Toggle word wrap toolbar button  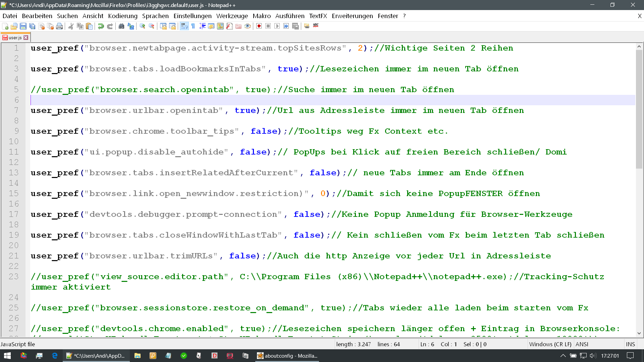pyautogui.click(x=184, y=26)
